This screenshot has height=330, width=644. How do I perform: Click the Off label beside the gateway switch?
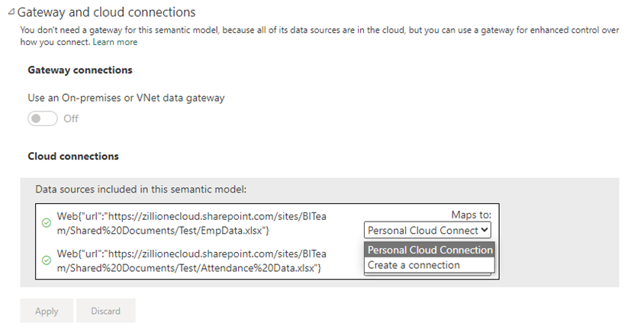tap(71, 118)
